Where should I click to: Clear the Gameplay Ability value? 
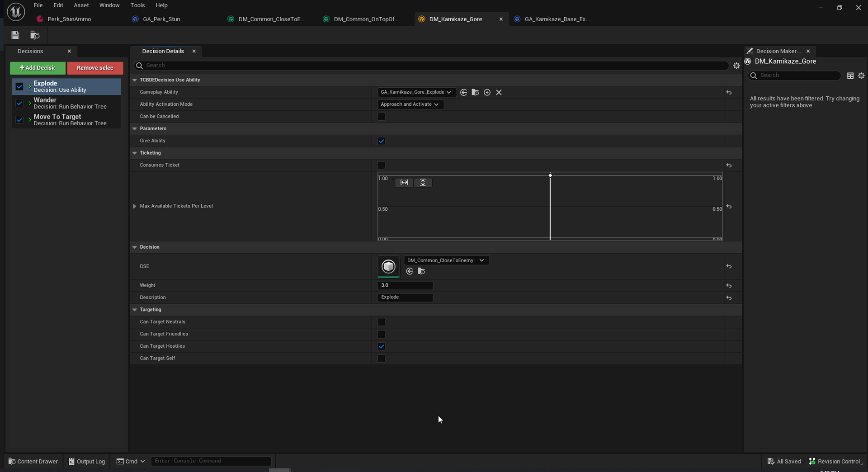499,92
